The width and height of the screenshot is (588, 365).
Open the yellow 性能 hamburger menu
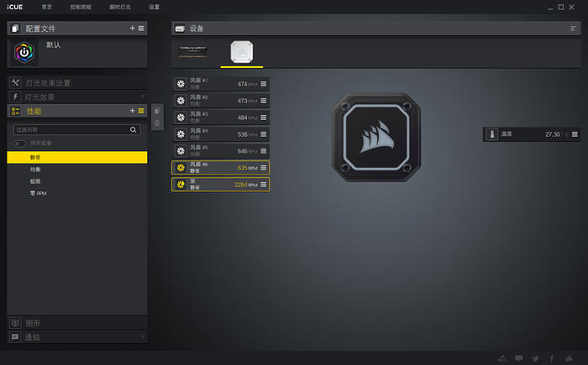(141, 111)
